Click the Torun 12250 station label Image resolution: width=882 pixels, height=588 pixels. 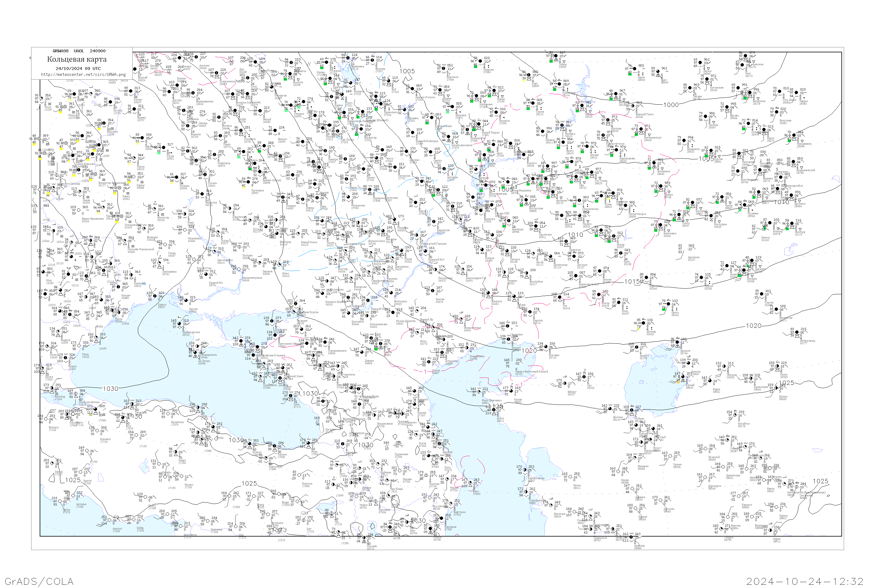pos(48,108)
